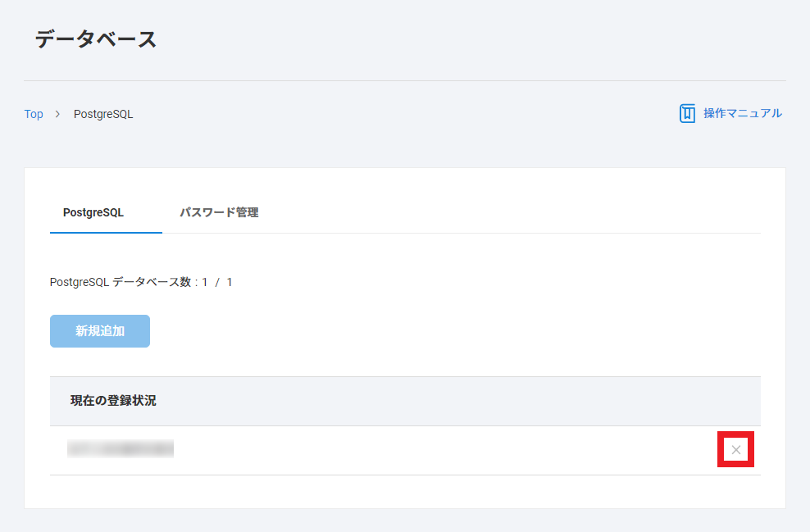The image size is (810, 532).
Task: Select the blurred registered database name
Action: [x=121, y=449]
